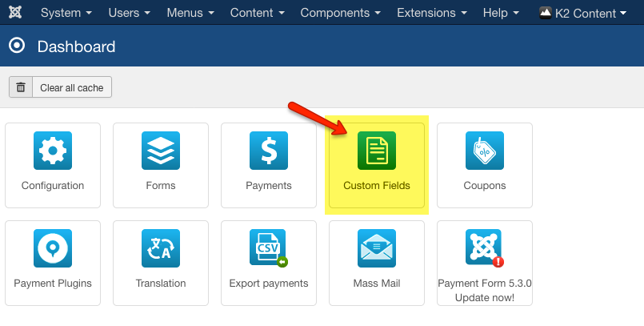Open the Components menu
644x326 pixels.
pyautogui.click(x=341, y=13)
